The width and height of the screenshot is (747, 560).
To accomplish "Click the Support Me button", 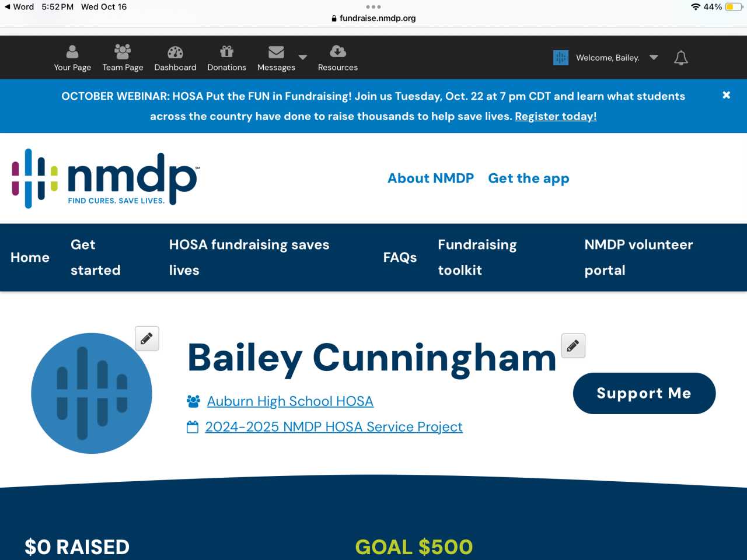I will pyautogui.click(x=644, y=393).
